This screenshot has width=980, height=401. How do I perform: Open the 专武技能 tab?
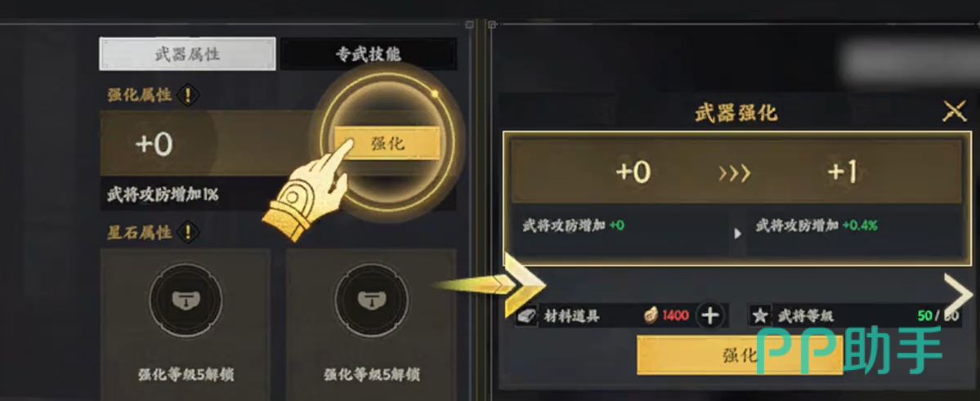tap(368, 54)
